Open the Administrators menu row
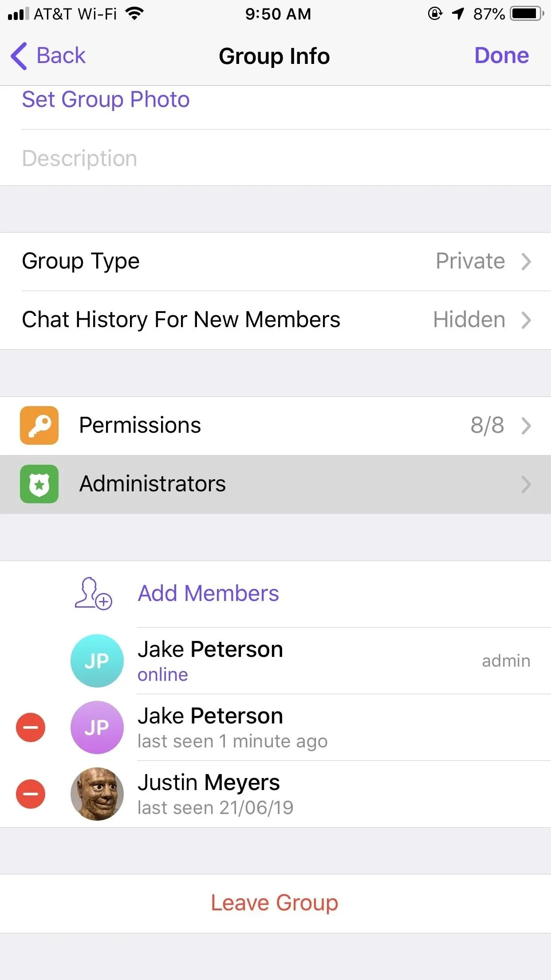Viewport: 551px width, 980px height. coord(275,484)
